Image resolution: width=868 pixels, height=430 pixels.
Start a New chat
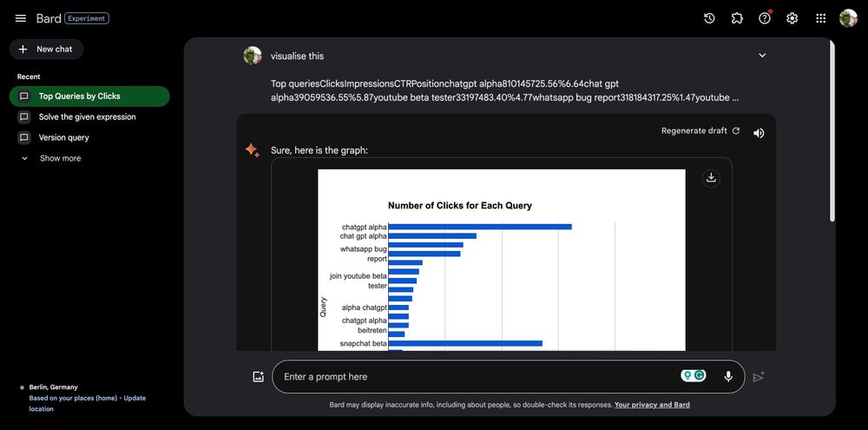pos(47,50)
